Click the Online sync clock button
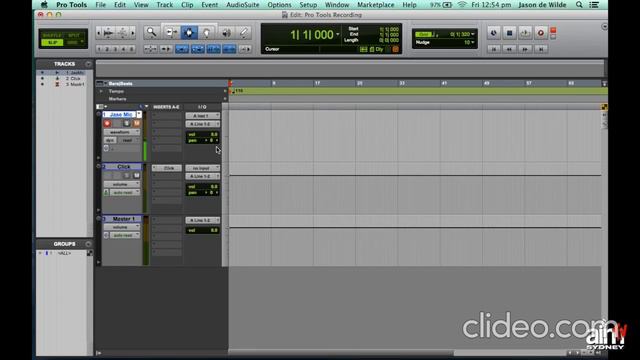 [493, 33]
